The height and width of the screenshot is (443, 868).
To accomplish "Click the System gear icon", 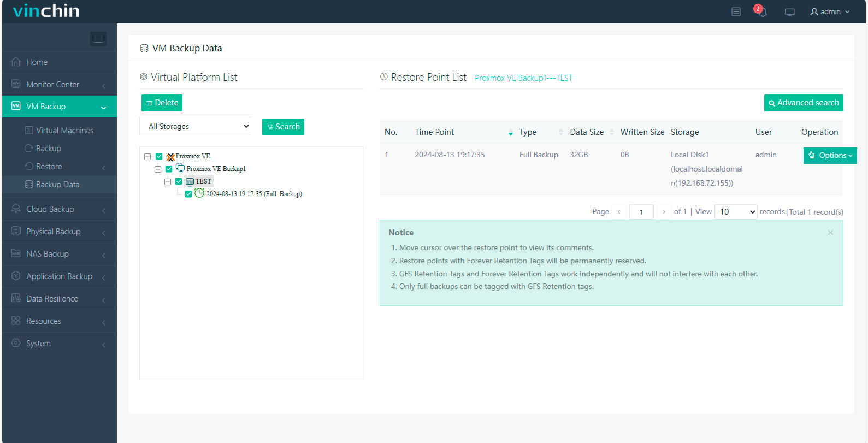I will coord(16,343).
